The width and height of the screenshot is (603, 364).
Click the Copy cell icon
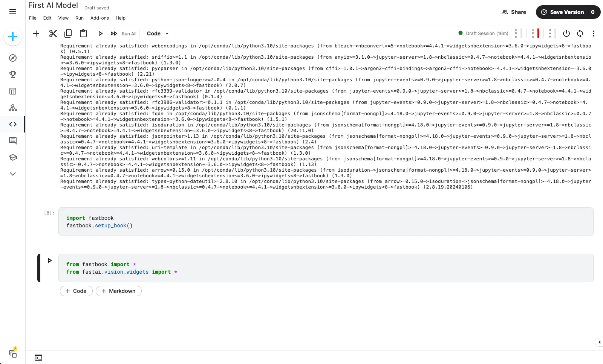[68, 33]
